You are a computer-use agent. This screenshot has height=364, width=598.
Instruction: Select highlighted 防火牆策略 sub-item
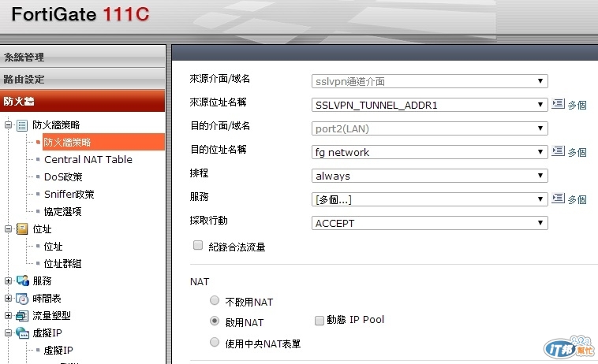point(103,142)
